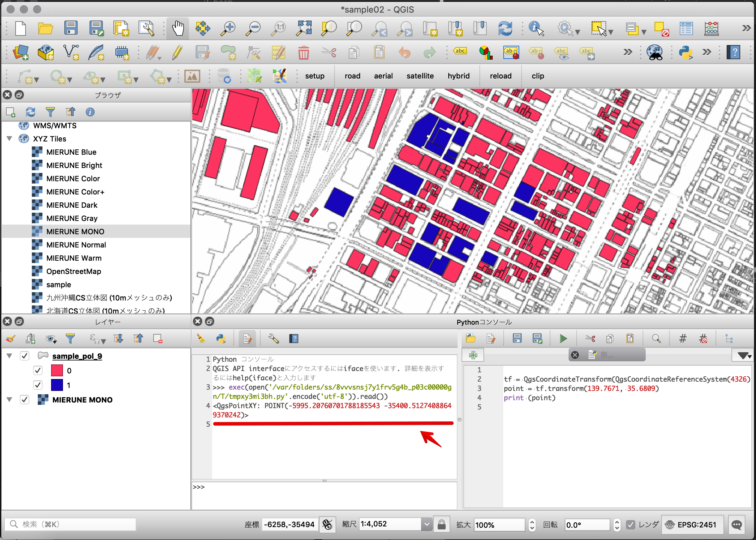The image size is (756, 540).
Task: Expand label toolbar overflow chevron
Action: pyautogui.click(x=628, y=52)
